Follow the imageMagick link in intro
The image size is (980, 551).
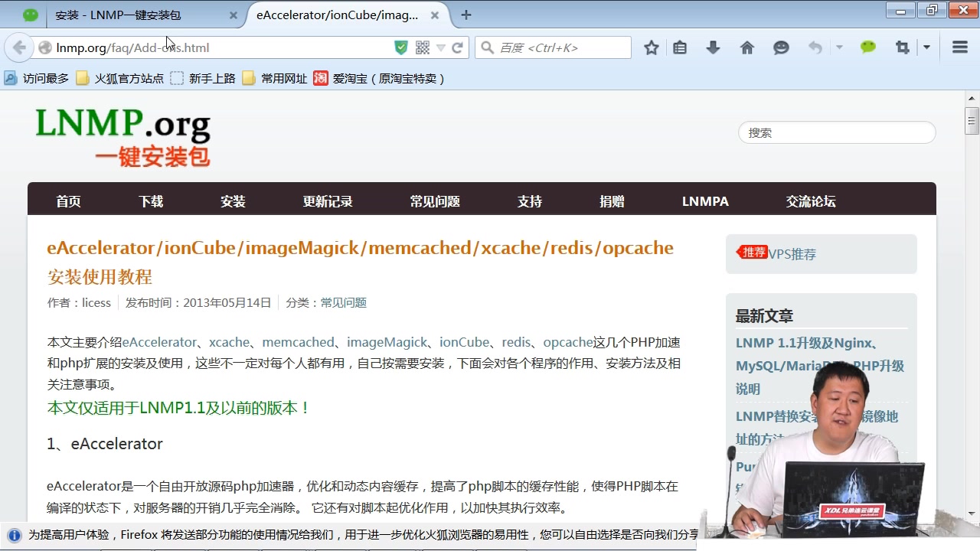pyautogui.click(x=387, y=342)
